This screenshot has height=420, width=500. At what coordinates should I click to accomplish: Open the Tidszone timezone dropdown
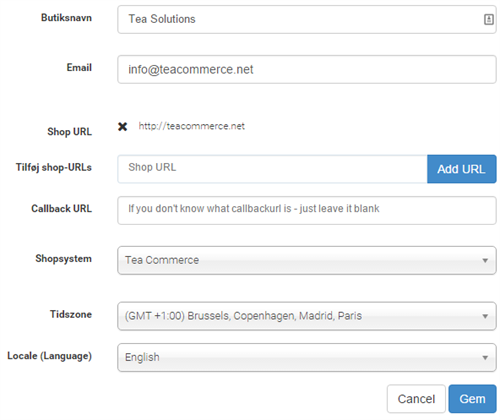pos(307,316)
